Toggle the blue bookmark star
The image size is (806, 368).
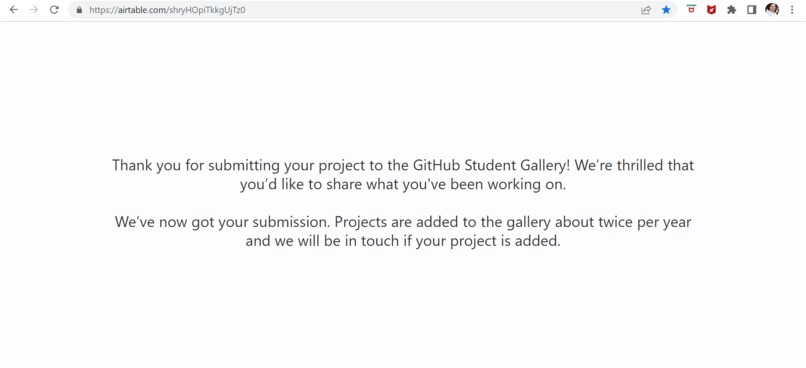pyautogui.click(x=666, y=10)
